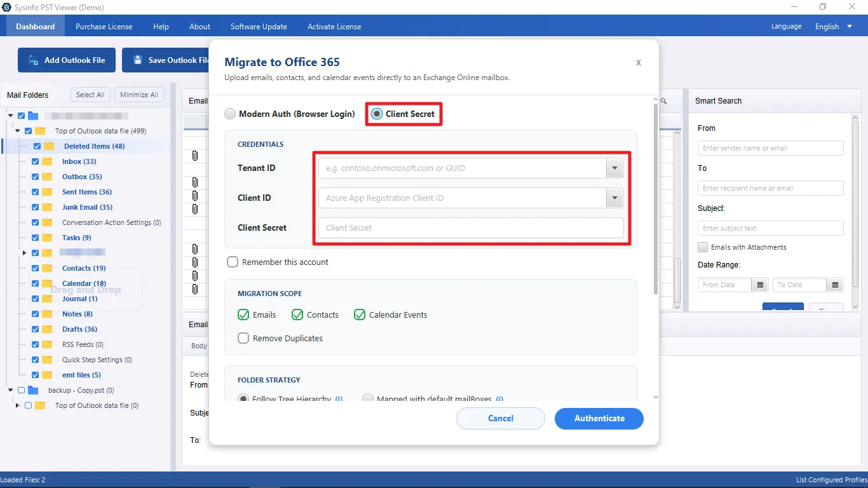Open the Software Update menu
This screenshot has width=868, height=488.
(x=259, y=27)
